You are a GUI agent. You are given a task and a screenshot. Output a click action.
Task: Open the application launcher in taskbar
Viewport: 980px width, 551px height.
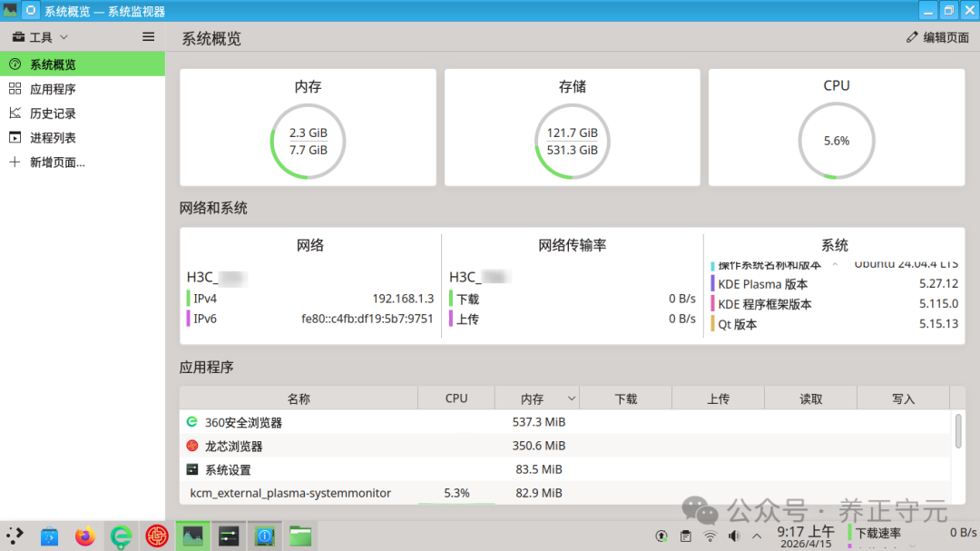(x=15, y=536)
